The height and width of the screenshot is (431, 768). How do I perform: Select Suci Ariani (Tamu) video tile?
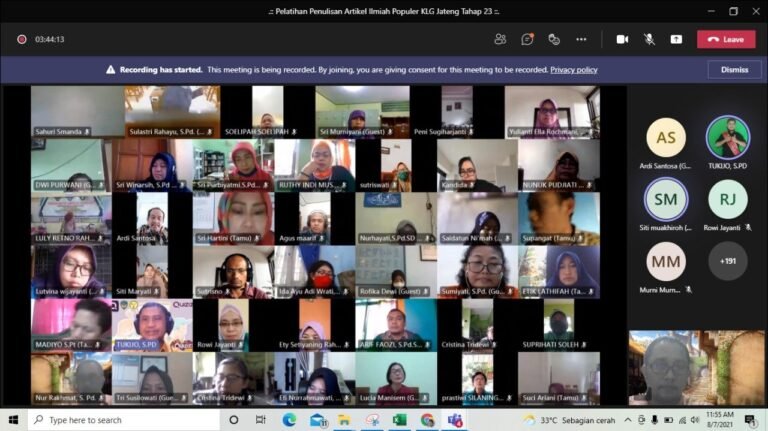[x=559, y=379]
